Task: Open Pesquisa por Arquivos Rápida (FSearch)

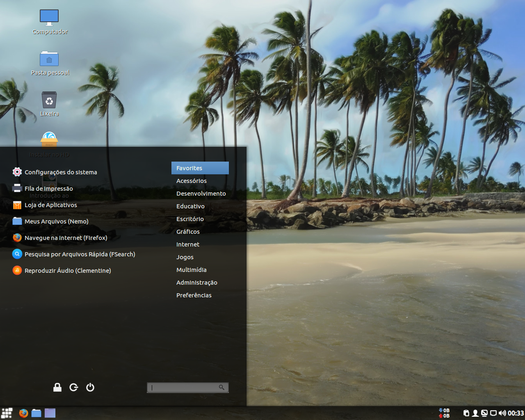Action: click(x=74, y=254)
